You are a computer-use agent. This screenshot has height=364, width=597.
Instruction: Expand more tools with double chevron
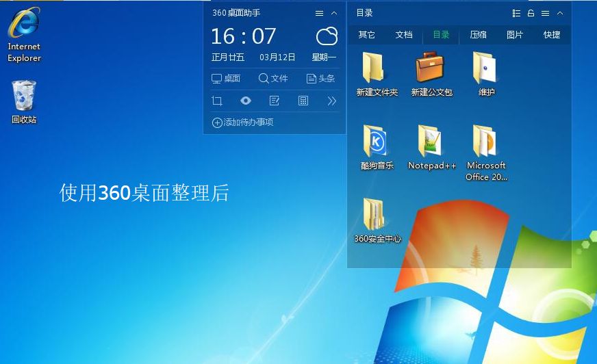[x=331, y=101]
